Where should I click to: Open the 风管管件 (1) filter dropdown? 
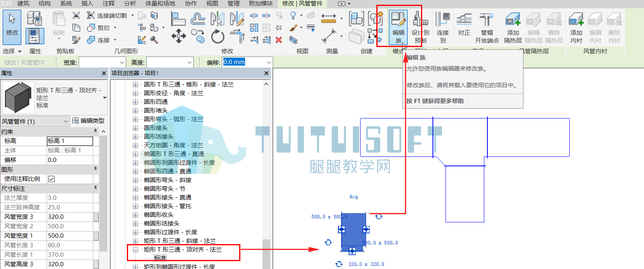66,121
